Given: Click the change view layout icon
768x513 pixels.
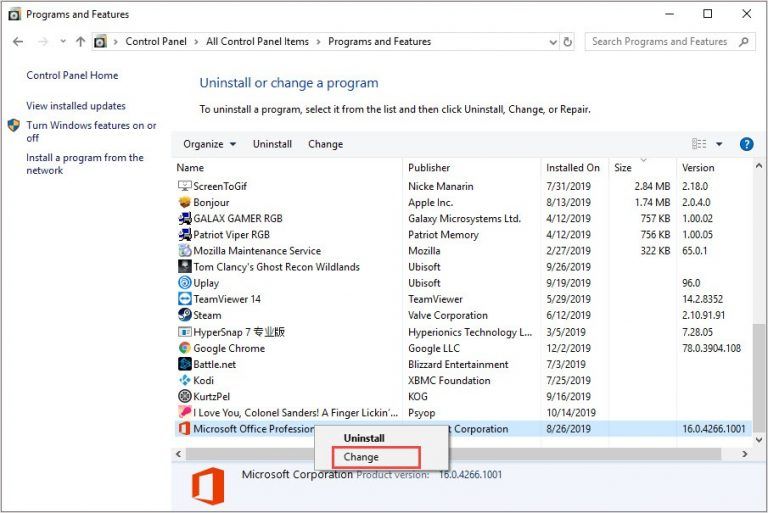Looking at the screenshot, I should [699, 144].
